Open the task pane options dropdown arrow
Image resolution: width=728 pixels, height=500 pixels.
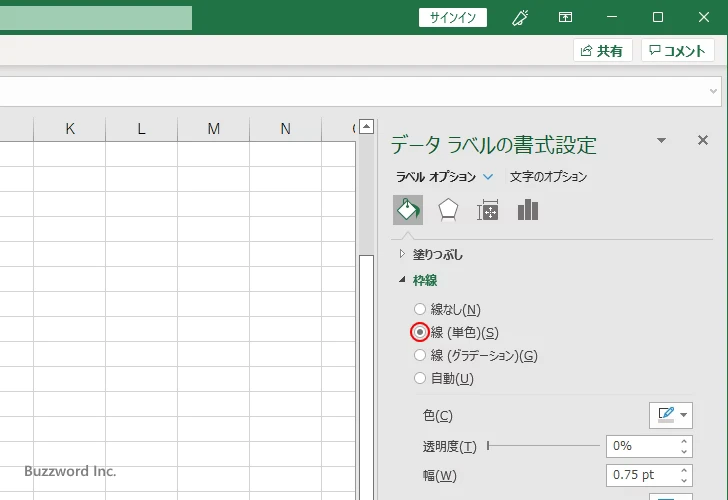point(662,140)
